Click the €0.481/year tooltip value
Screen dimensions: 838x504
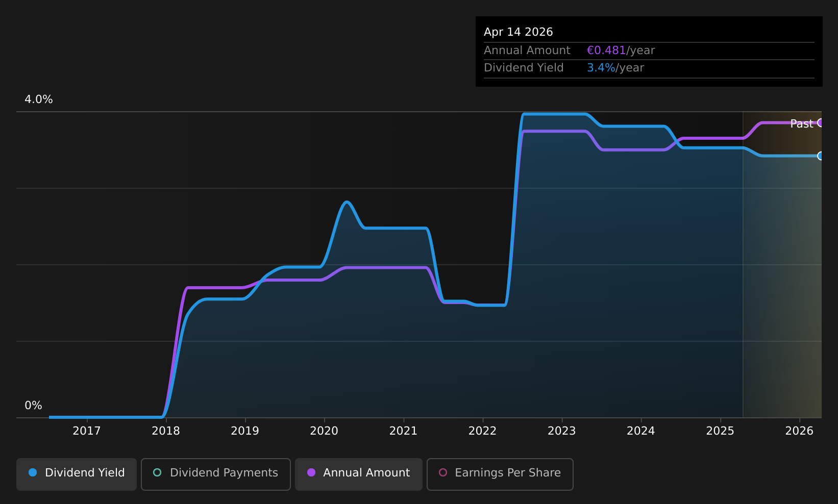click(x=621, y=51)
